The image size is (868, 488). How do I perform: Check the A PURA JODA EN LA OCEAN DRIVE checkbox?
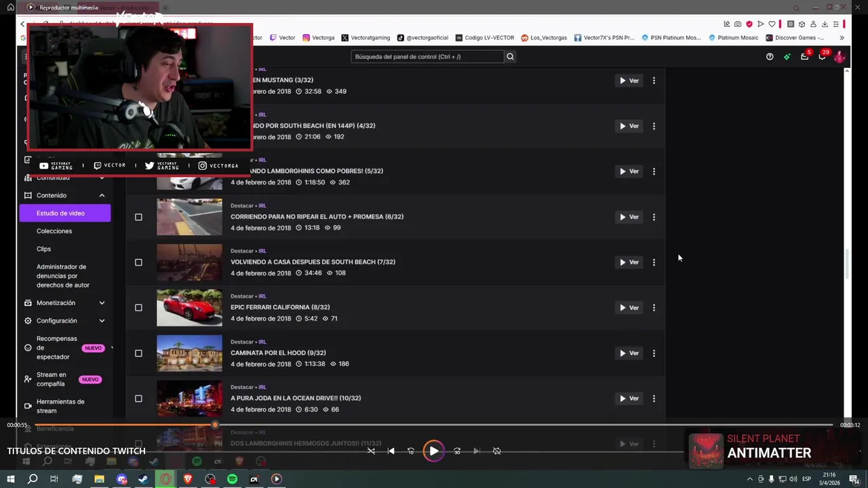click(138, 399)
